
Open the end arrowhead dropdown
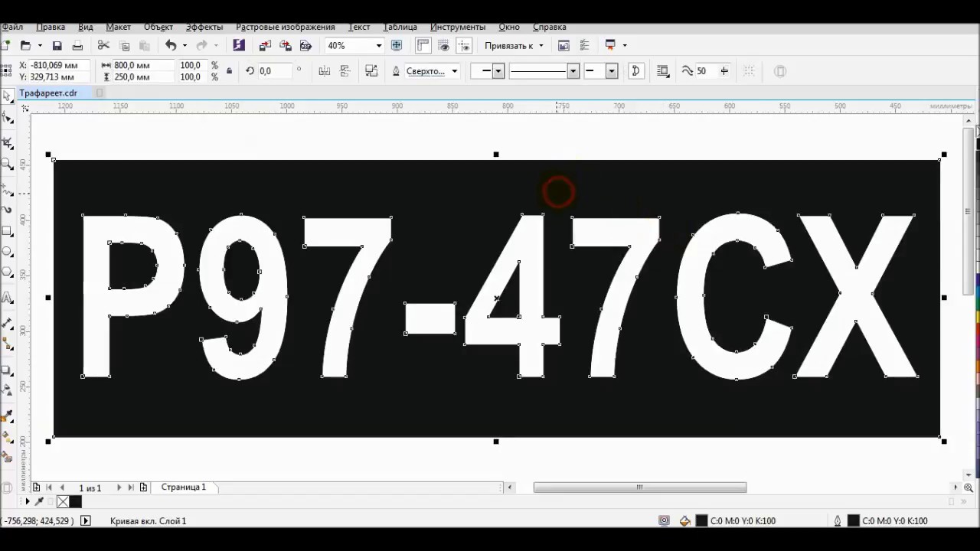pyautogui.click(x=612, y=71)
